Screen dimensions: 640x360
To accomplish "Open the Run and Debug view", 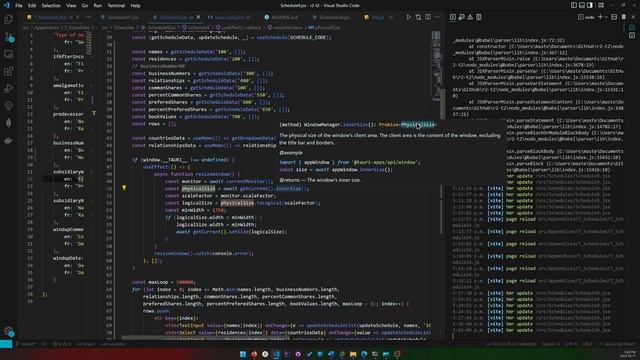I will tap(9, 89).
